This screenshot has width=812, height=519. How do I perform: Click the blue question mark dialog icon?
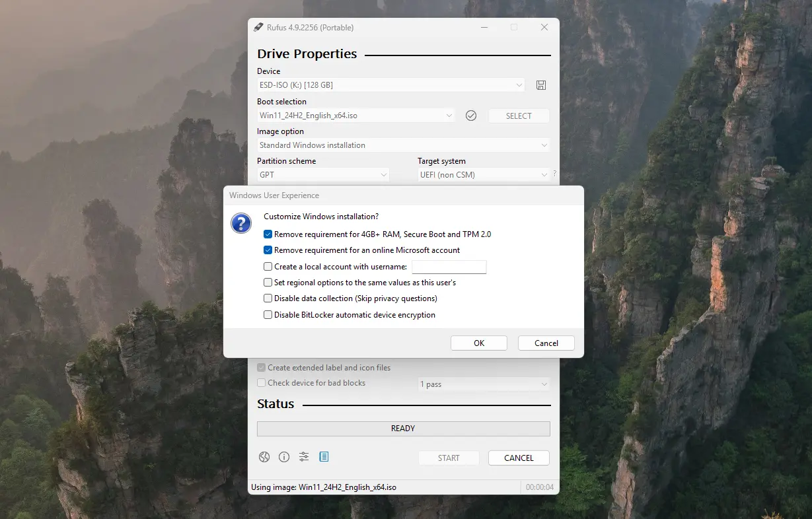(x=241, y=223)
